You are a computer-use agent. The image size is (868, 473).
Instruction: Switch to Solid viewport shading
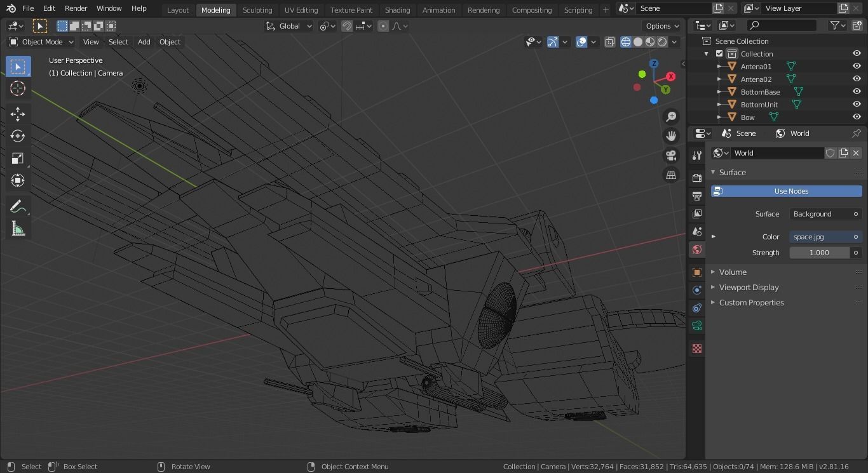click(638, 42)
